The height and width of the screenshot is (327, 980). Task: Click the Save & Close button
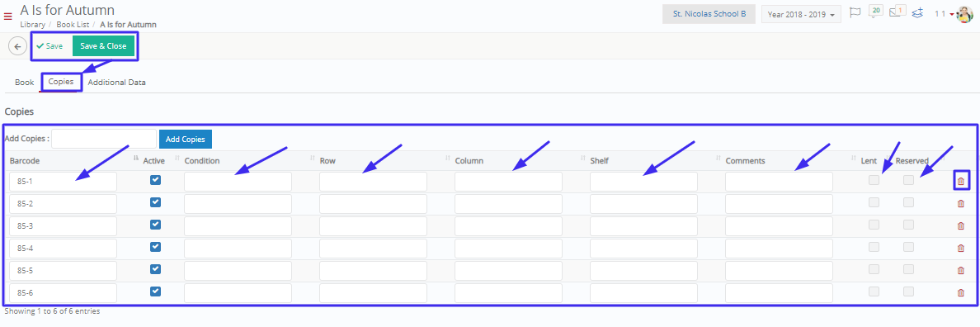coord(103,46)
